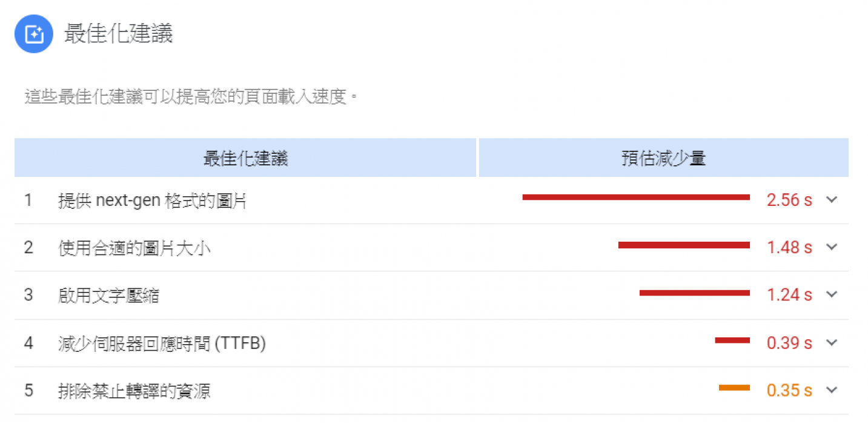Click the 1.48 s red savings bar
Viewport: 868px width, 424px height.
pyautogui.click(x=684, y=245)
